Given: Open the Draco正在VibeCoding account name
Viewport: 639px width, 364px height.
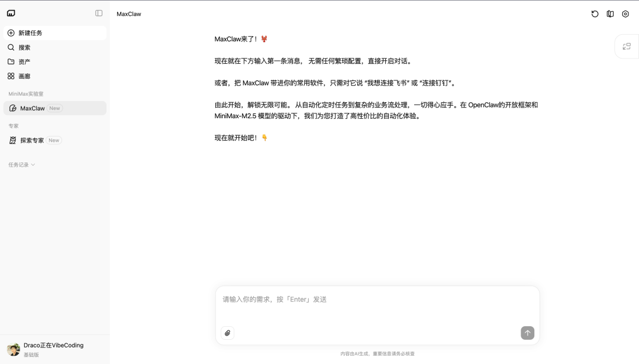Looking at the screenshot, I should pos(53,345).
